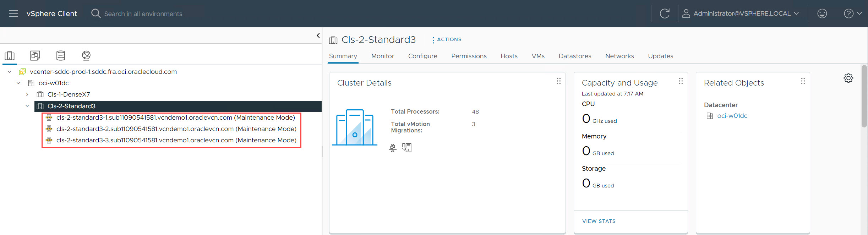
Task: Collapse the vcenter-sddc-prod-1 tree node
Action: (10, 72)
